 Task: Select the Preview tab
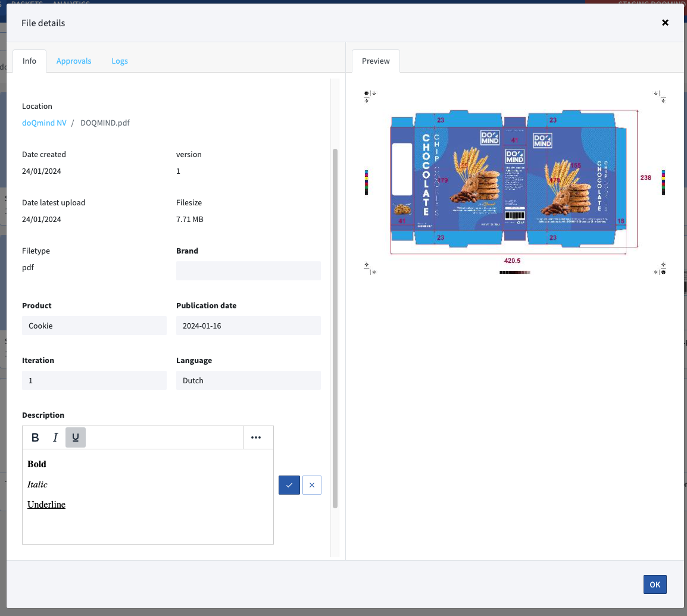coord(376,61)
